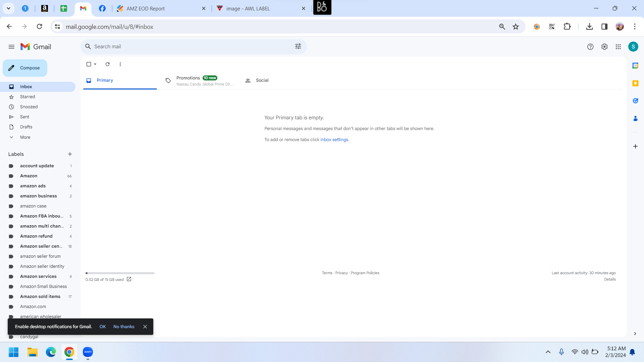The width and height of the screenshot is (644, 362).
Task: Hide the side panel with the arrow
Action: pos(635,334)
